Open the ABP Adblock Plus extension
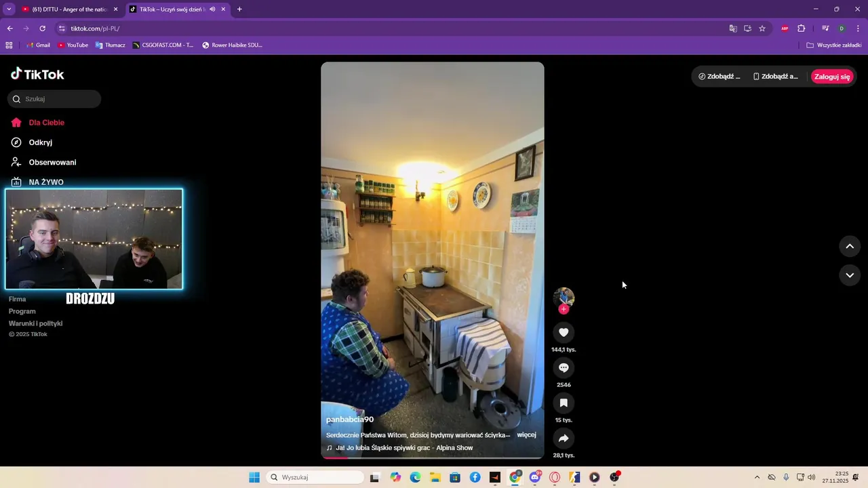 coord(785,28)
